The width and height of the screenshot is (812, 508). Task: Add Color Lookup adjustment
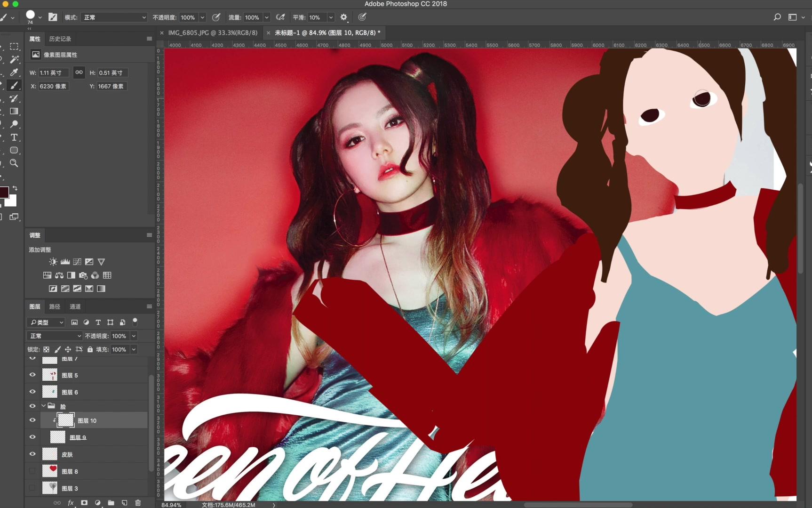pos(107,275)
